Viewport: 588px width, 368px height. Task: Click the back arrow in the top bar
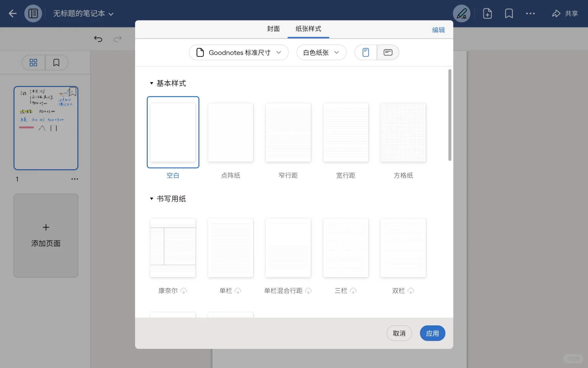(13, 13)
